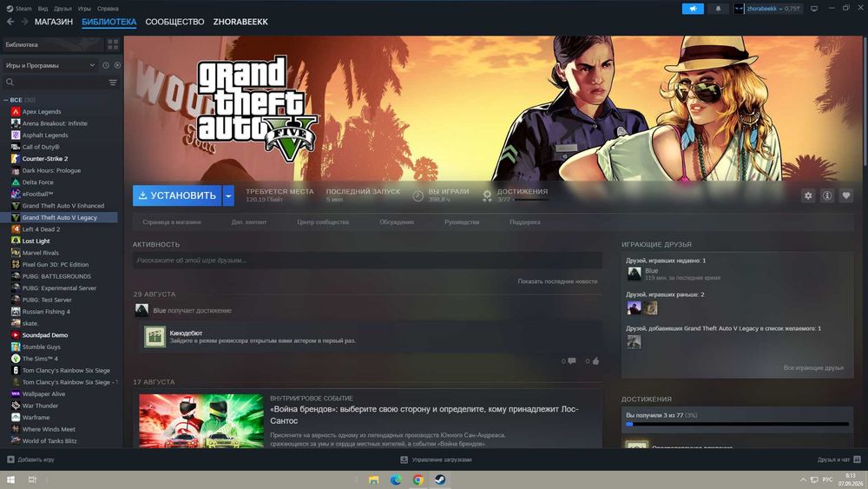Switch library to grid view icon
This screenshot has width=868, height=489.
click(113, 44)
